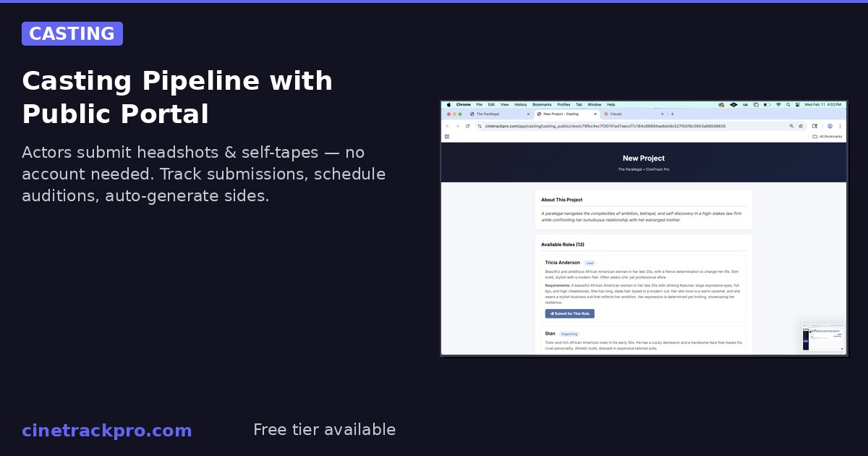Open the apps grid icon in bookmarks bar
Viewport: 868px width, 456px height.
click(x=447, y=136)
